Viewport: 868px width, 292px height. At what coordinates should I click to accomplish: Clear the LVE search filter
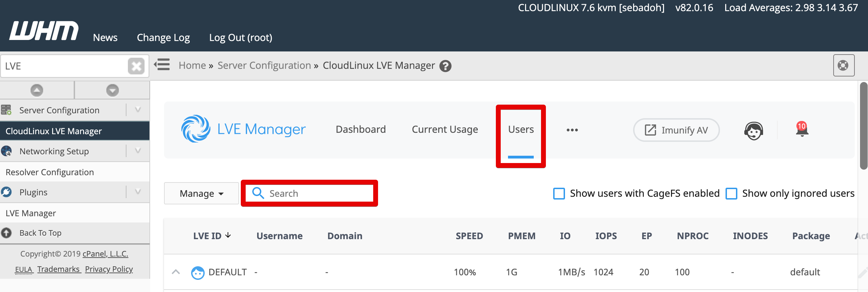pos(136,66)
